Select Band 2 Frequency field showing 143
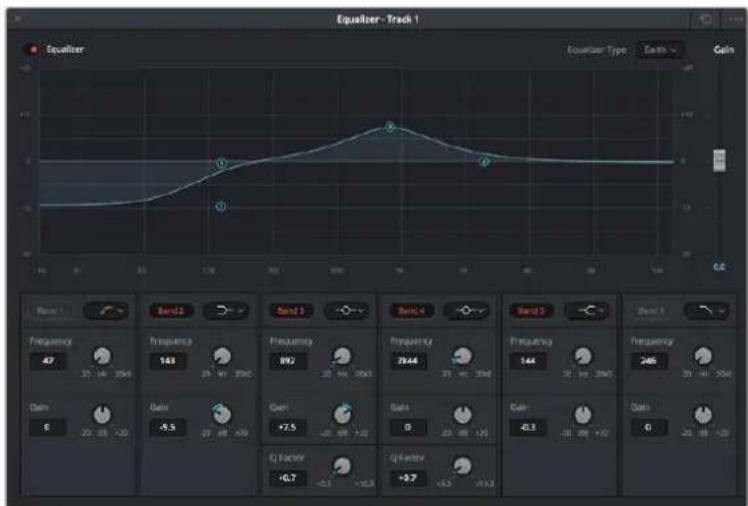This screenshot has width=748, height=506. click(168, 361)
